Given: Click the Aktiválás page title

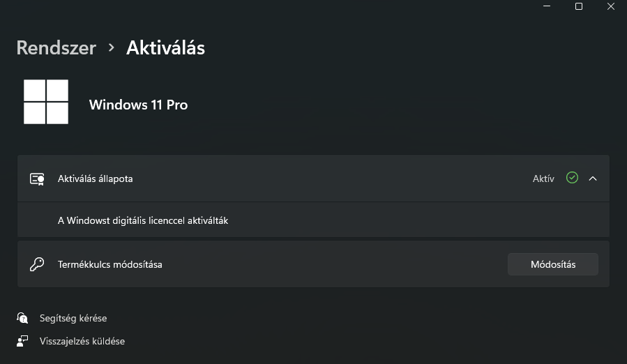Looking at the screenshot, I should (165, 47).
